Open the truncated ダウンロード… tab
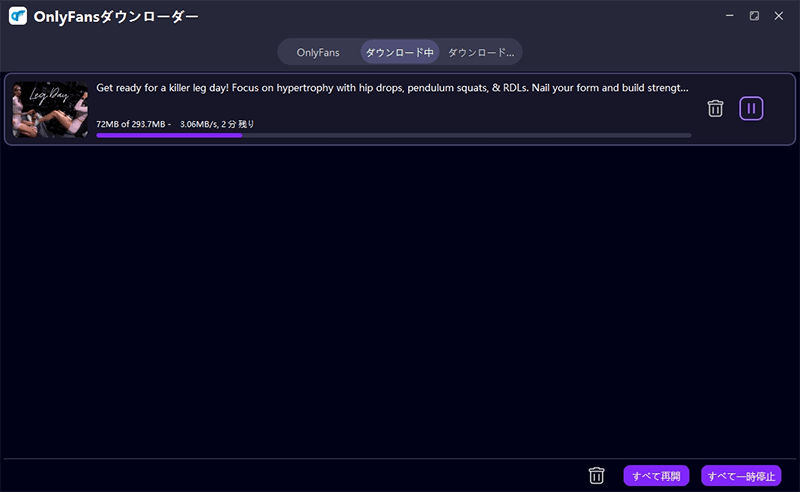 click(x=480, y=52)
